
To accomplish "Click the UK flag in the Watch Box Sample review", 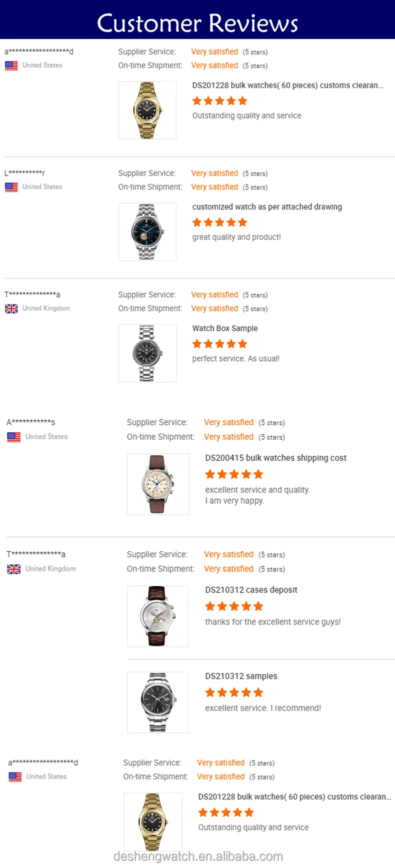I will click(11, 309).
